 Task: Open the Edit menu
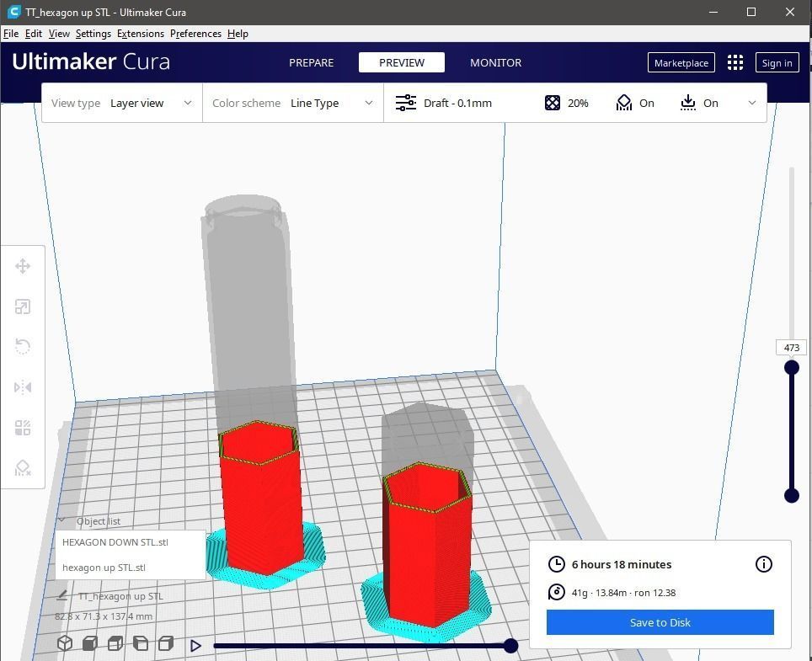33,34
